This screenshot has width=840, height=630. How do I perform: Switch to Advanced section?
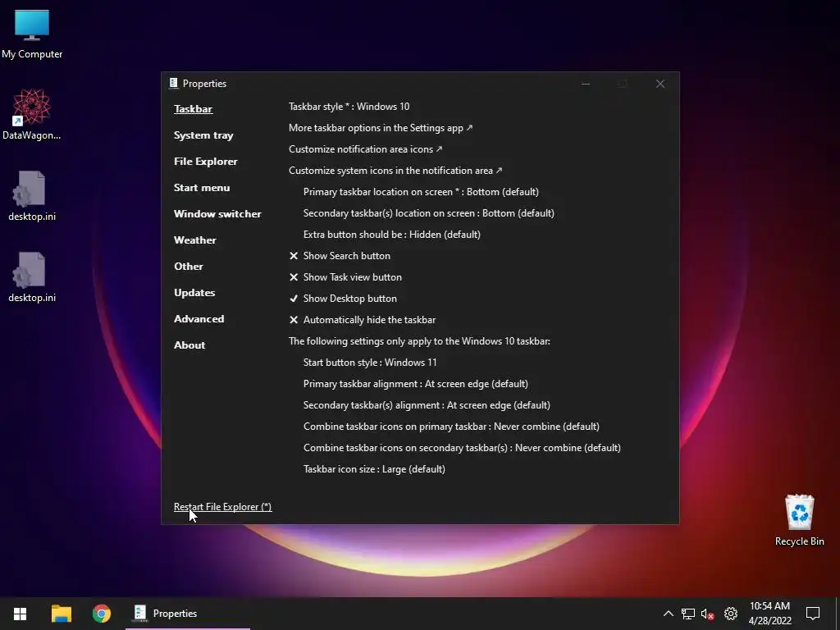pos(199,319)
